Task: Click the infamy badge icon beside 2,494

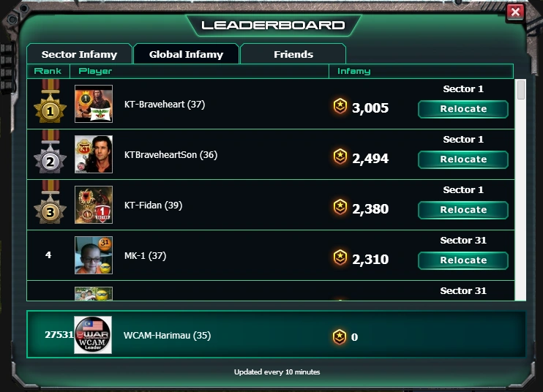Action: (340, 157)
